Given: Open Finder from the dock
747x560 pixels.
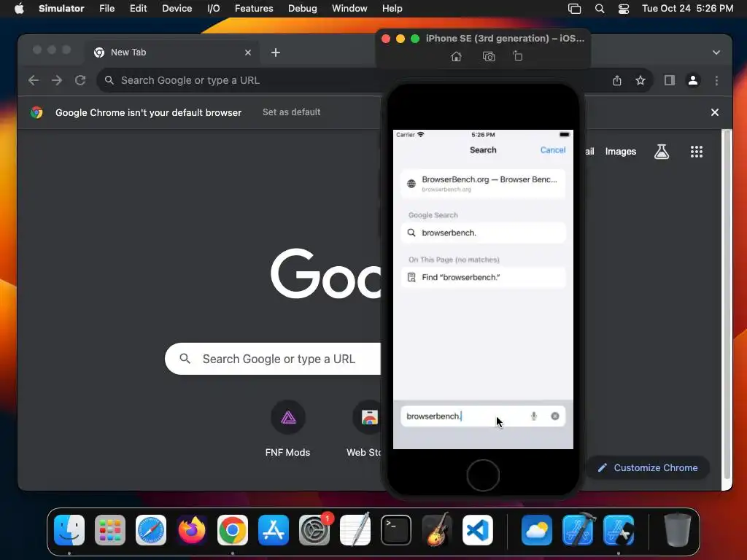Looking at the screenshot, I should [x=69, y=530].
